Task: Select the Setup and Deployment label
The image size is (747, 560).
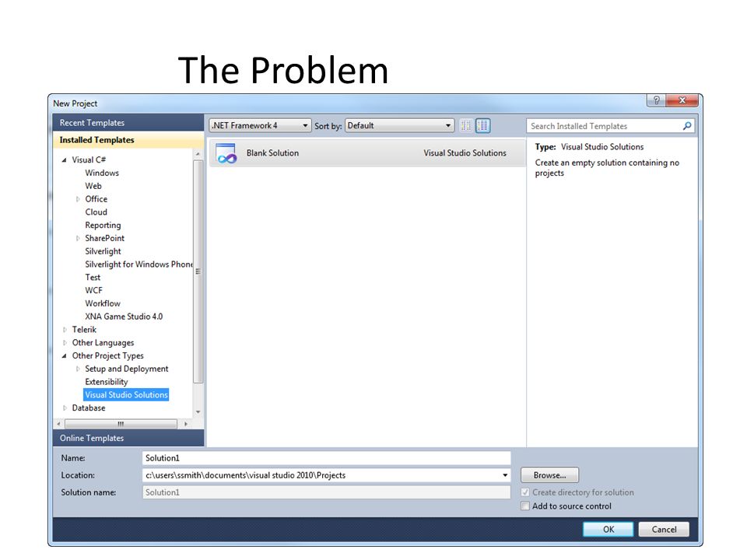Action: coord(127,369)
